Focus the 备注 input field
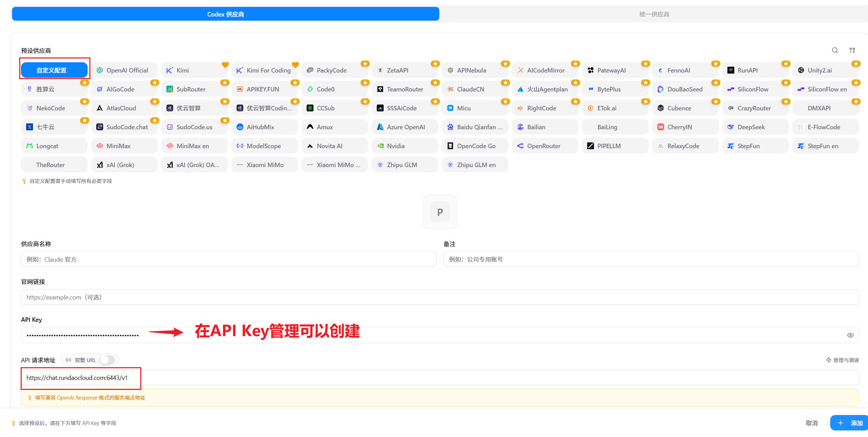This screenshot has width=868, height=437. click(651, 259)
